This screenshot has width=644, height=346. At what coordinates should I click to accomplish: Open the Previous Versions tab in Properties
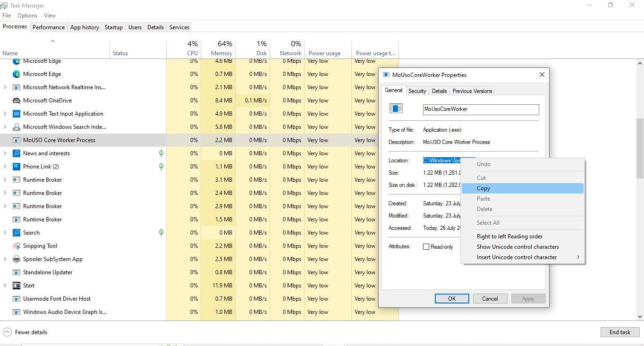point(472,91)
